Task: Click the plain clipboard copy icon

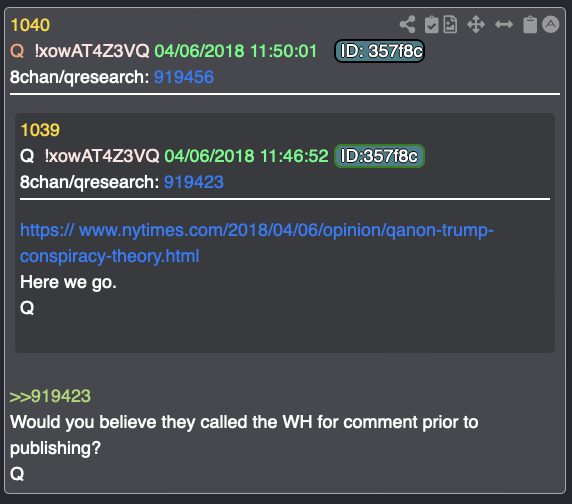Action: (530, 24)
